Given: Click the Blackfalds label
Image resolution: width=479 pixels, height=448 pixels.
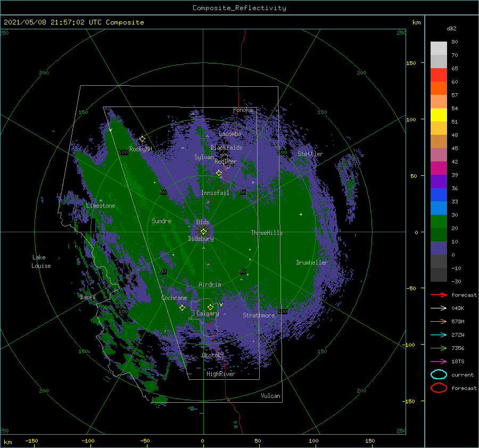Looking at the screenshot, I should (226, 148).
